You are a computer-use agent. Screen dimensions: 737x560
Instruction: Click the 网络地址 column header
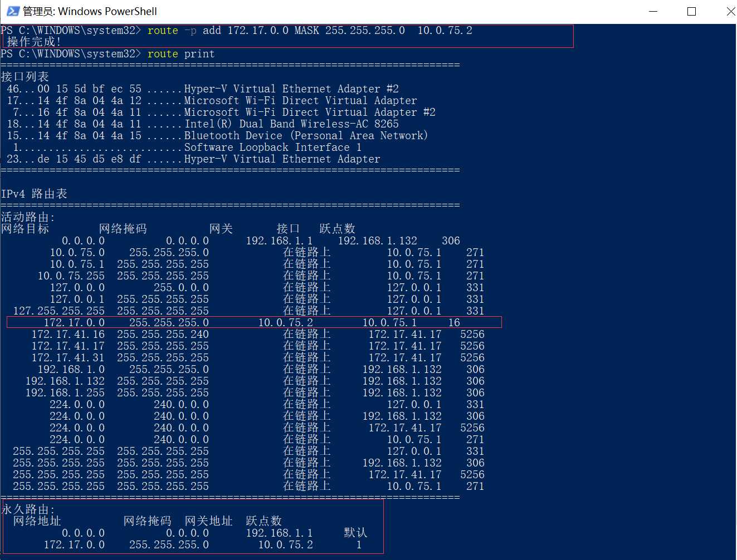coord(37,521)
